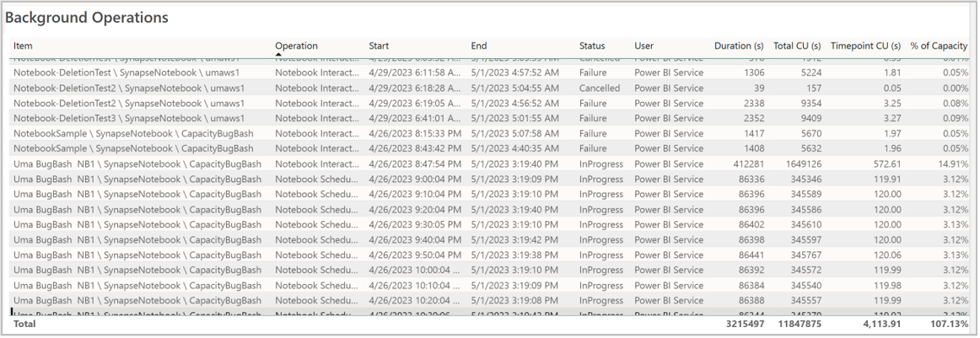
Task: Sort table by End column
Action: [479, 46]
